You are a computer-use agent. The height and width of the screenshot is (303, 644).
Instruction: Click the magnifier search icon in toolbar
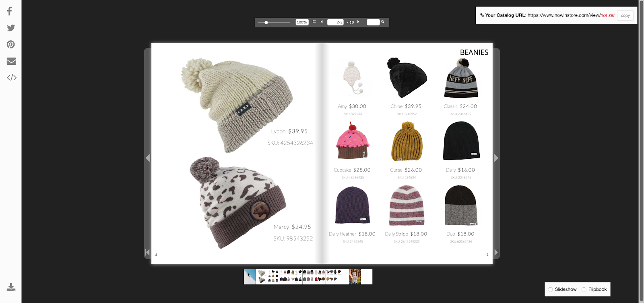tap(383, 22)
